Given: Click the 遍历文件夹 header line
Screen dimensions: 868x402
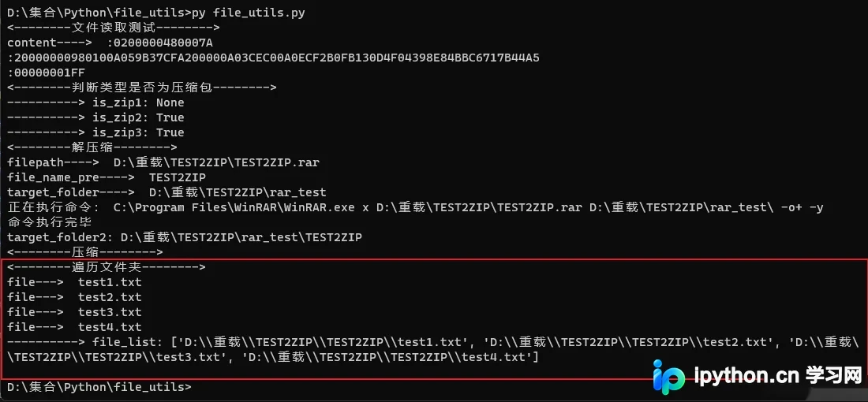Looking at the screenshot, I should [107, 267].
